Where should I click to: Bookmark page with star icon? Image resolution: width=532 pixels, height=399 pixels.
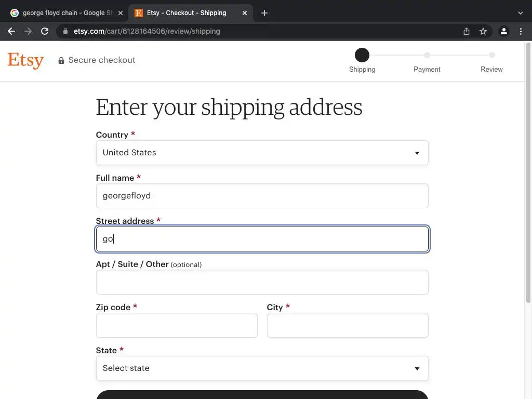pos(483,31)
